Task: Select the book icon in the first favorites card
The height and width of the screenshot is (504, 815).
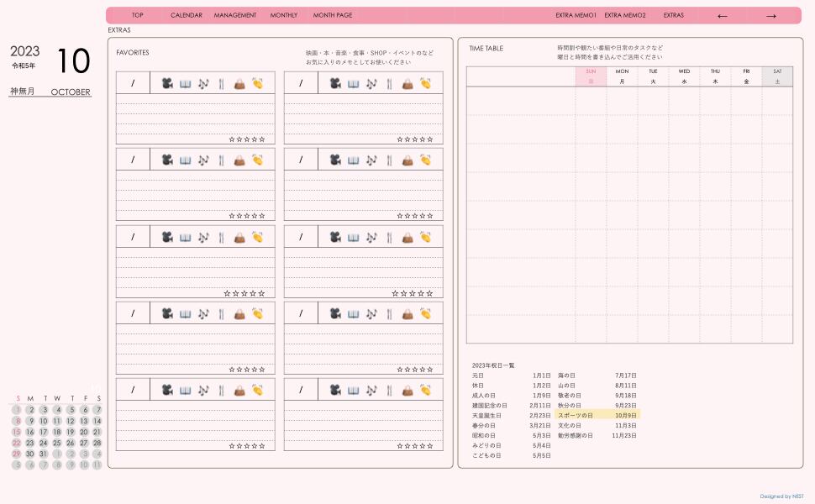Action: [x=186, y=83]
